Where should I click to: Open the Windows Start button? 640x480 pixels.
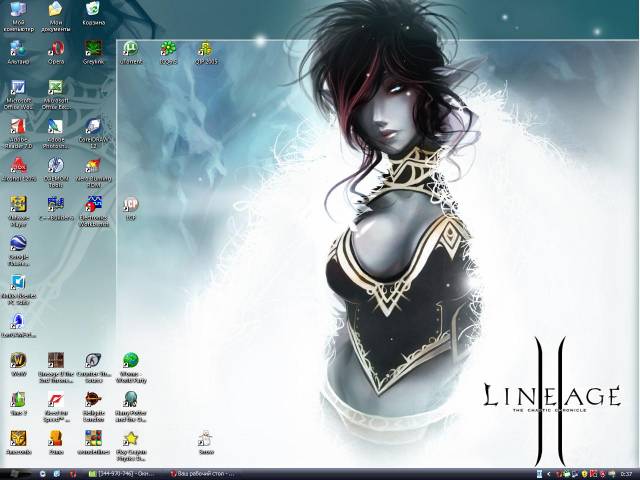16,474
